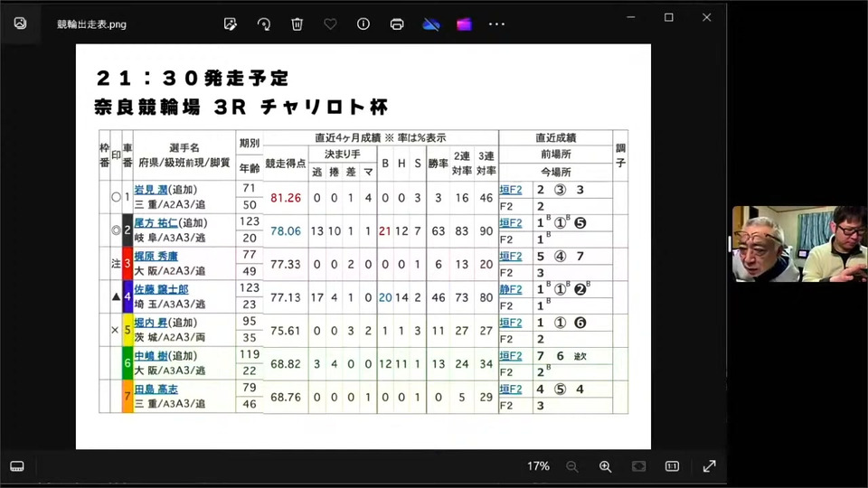Viewport: 868px width, 488px height.
Task: Click the 17% zoom percentage value
Action: click(538, 466)
